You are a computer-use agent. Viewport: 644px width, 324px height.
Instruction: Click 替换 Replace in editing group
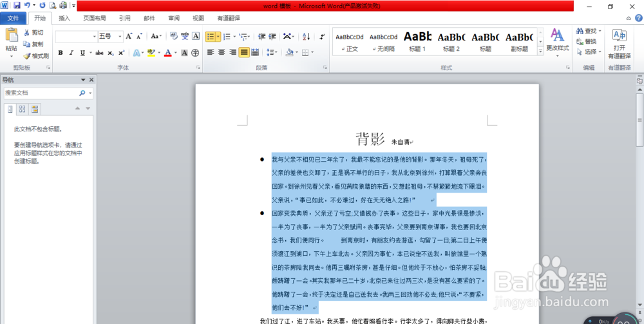(587, 41)
